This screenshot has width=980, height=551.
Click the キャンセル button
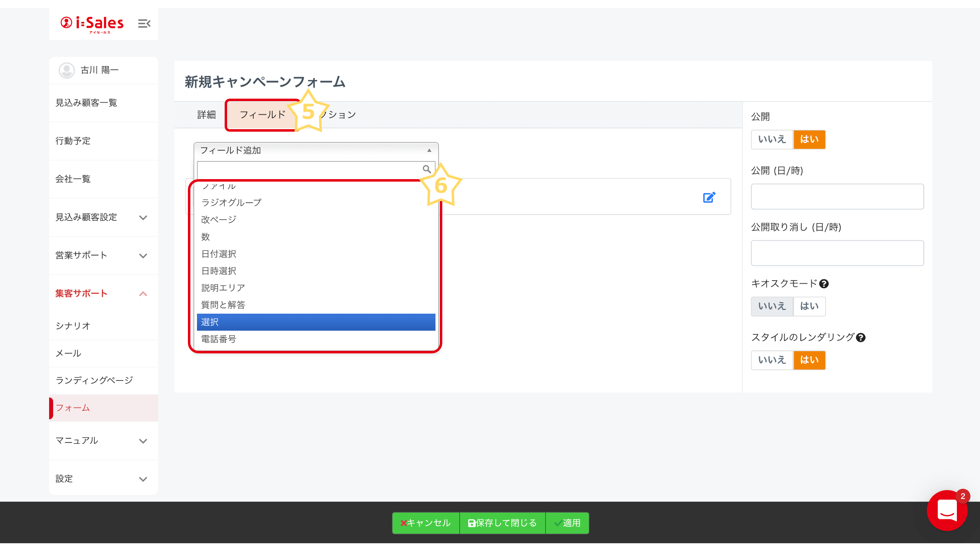click(425, 523)
